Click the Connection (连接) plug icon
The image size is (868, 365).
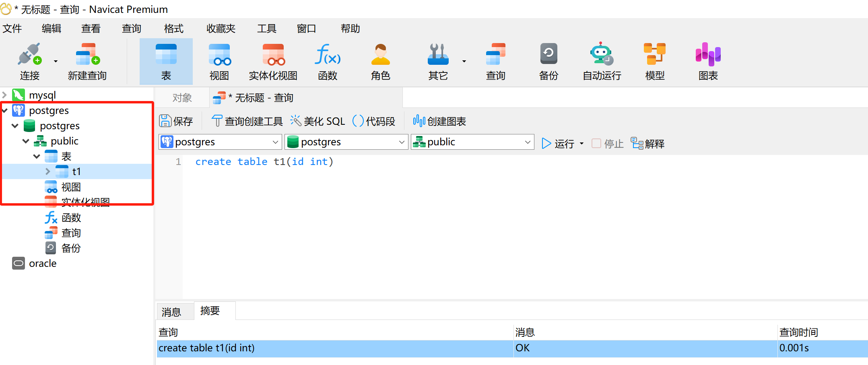(x=30, y=54)
